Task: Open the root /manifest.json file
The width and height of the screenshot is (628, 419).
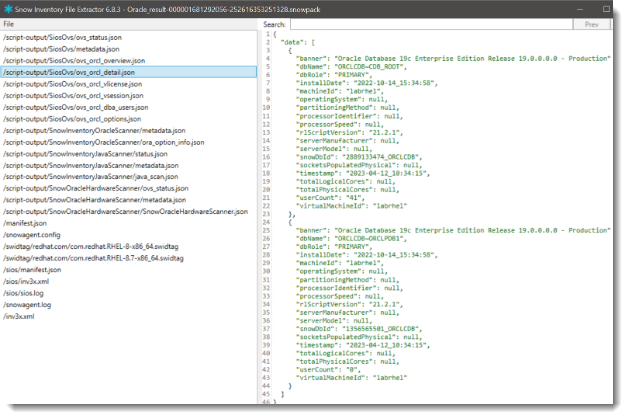Action: point(25,223)
